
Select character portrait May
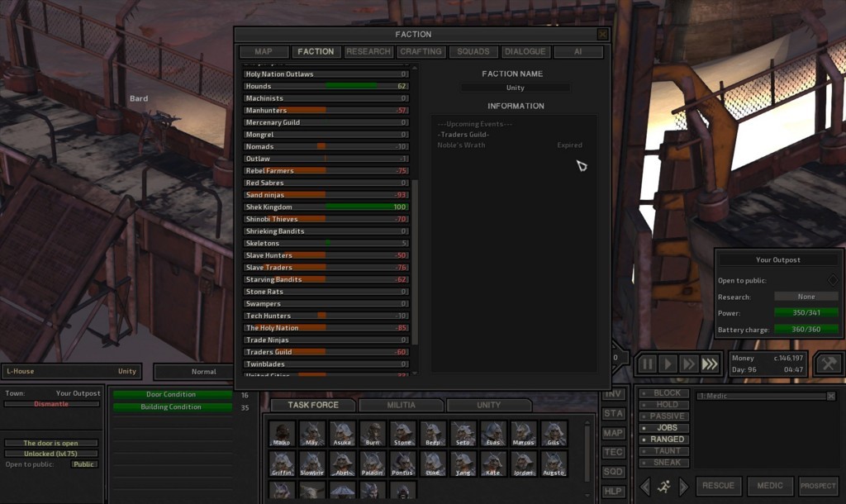[x=311, y=434]
